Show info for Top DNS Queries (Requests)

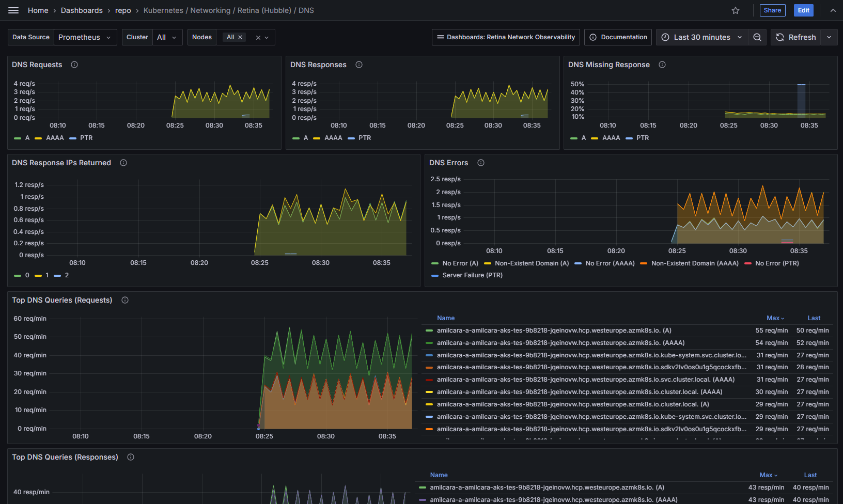125,300
